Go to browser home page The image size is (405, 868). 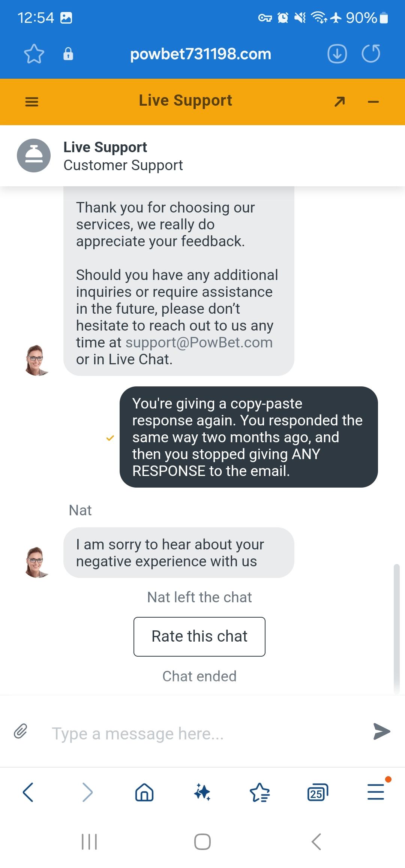[x=144, y=792]
